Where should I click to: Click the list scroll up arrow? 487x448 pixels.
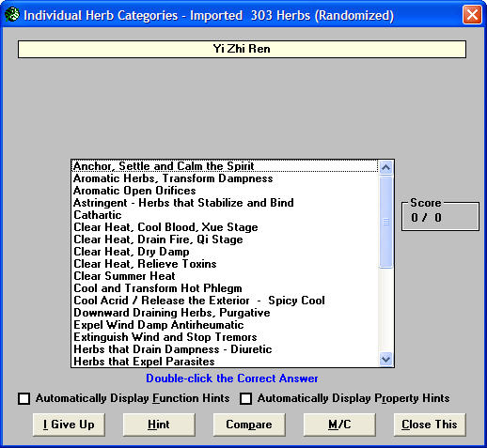pos(385,168)
